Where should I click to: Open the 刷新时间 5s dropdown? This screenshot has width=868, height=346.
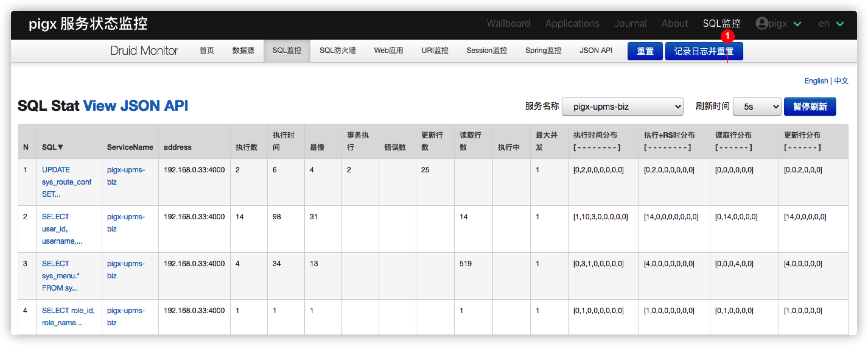click(x=757, y=107)
